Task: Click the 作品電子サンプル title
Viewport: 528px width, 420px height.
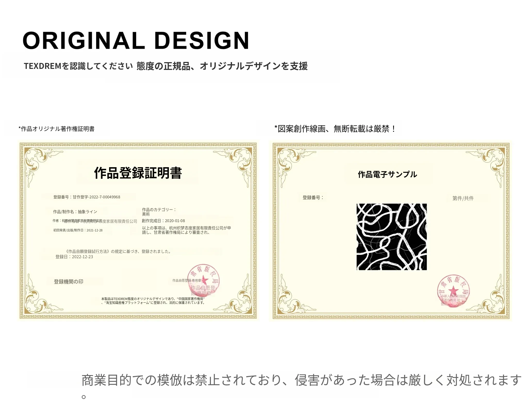Action: pos(387,174)
